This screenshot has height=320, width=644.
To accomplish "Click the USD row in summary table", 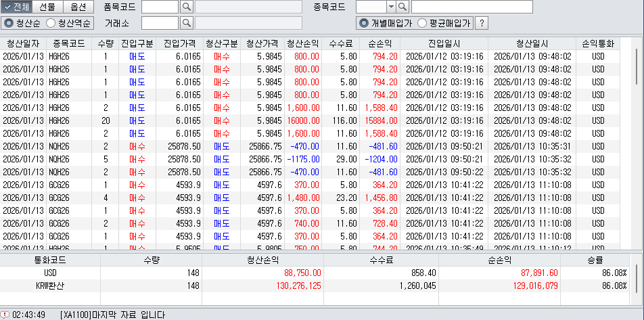I will point(315,273).
